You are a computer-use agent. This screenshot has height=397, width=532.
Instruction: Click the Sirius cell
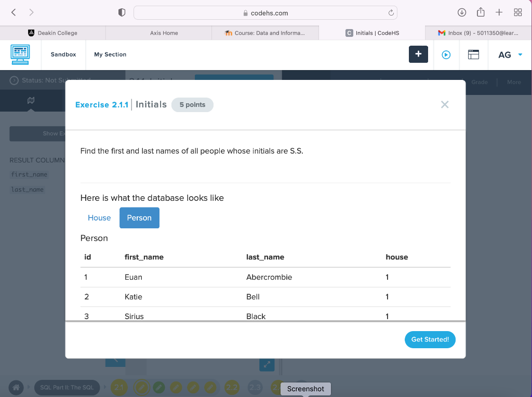(x=134, y=317)
